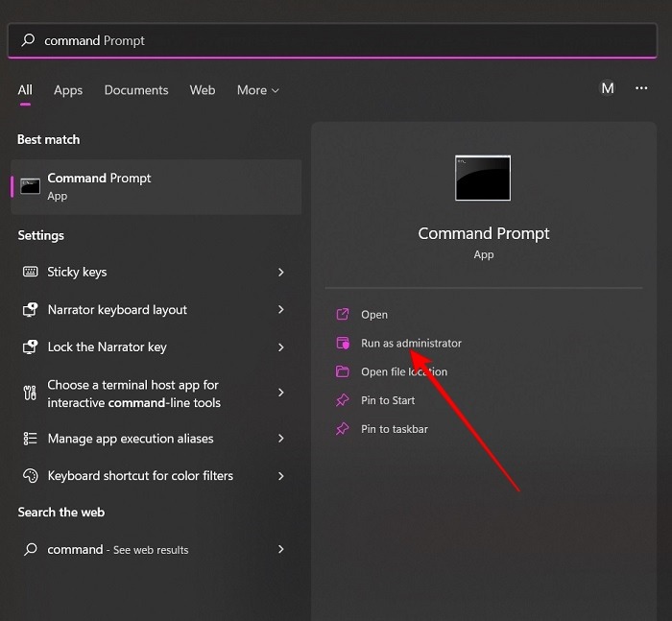Click the Manage app execution aliases icon
The width and height of the screenshot is (672, 621).
30,439
